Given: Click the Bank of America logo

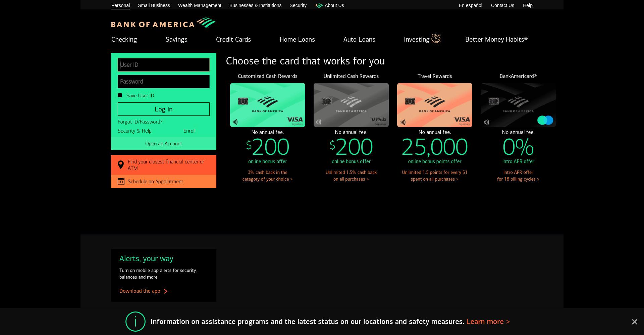Looking at the screenshot, I should tap(163, 23).
